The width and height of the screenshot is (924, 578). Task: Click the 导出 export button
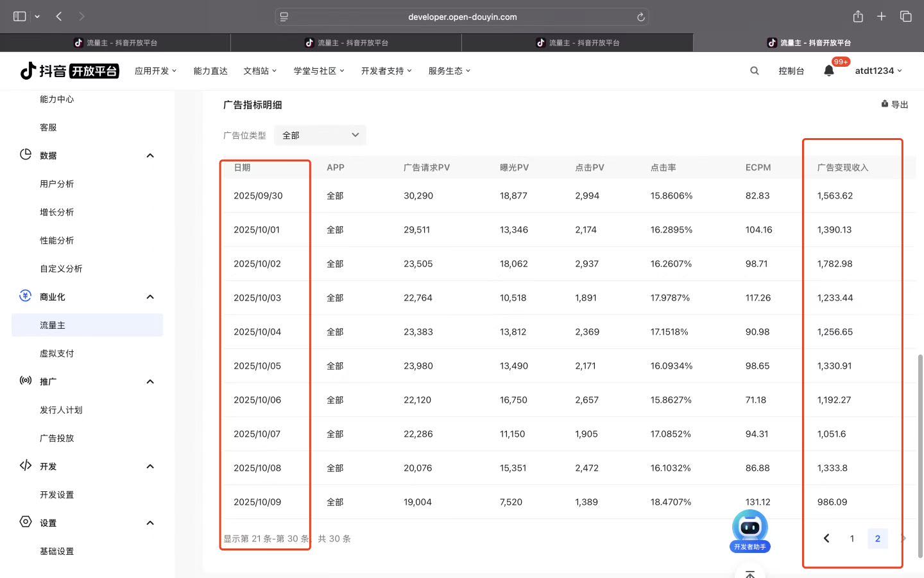(x=894, y=104)
